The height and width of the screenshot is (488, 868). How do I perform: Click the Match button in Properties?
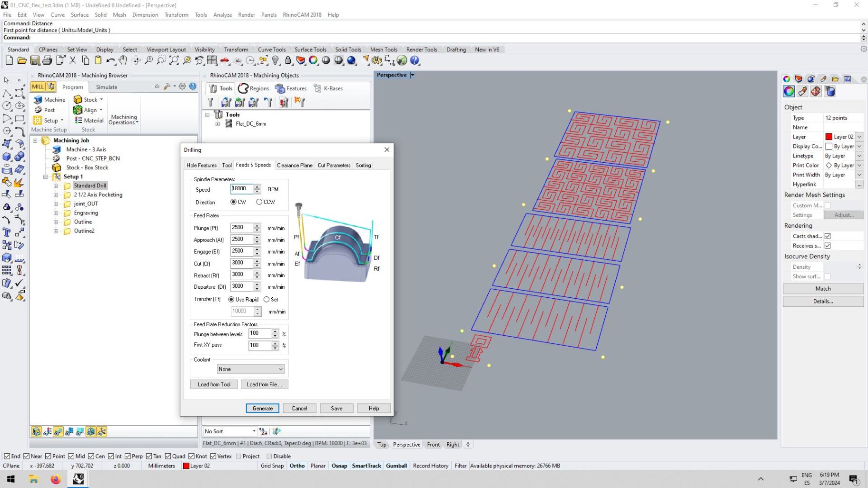coord(823,289)
